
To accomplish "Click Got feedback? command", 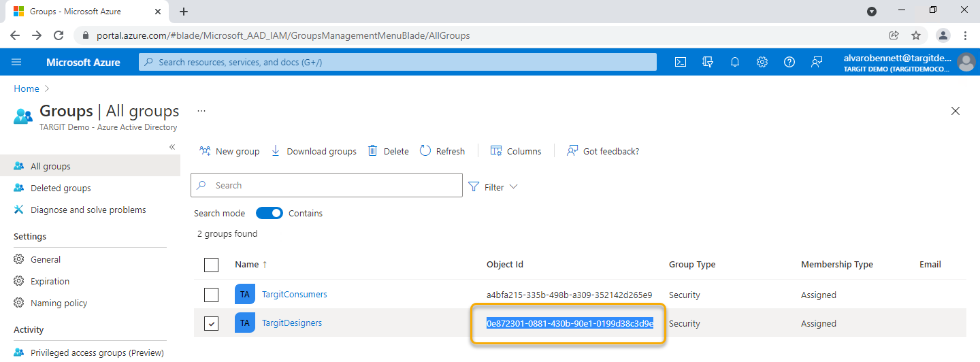I will point(603,151).
